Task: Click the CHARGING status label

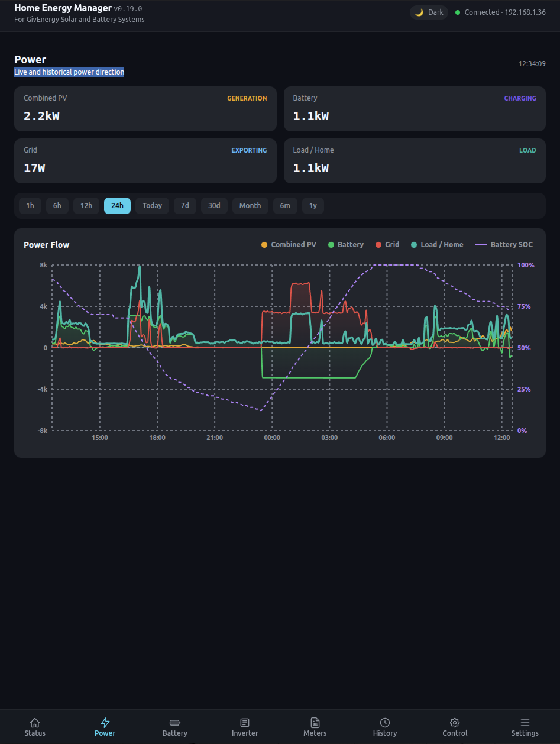Action: point(520,99)
